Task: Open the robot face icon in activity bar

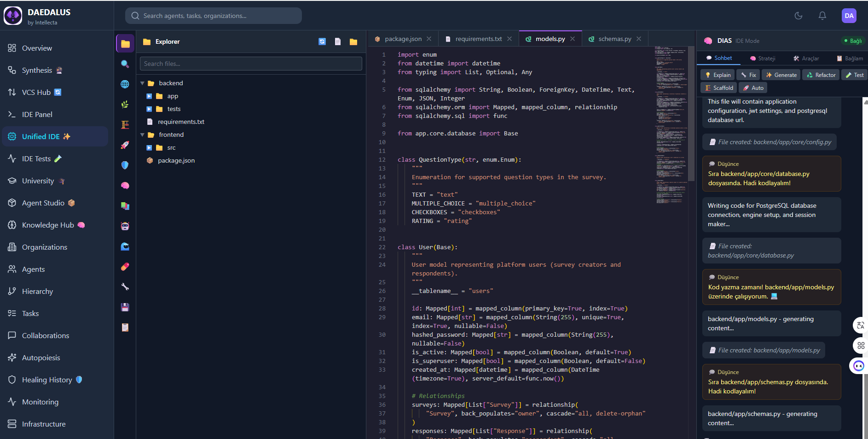Action: click(x=125, y=226)
